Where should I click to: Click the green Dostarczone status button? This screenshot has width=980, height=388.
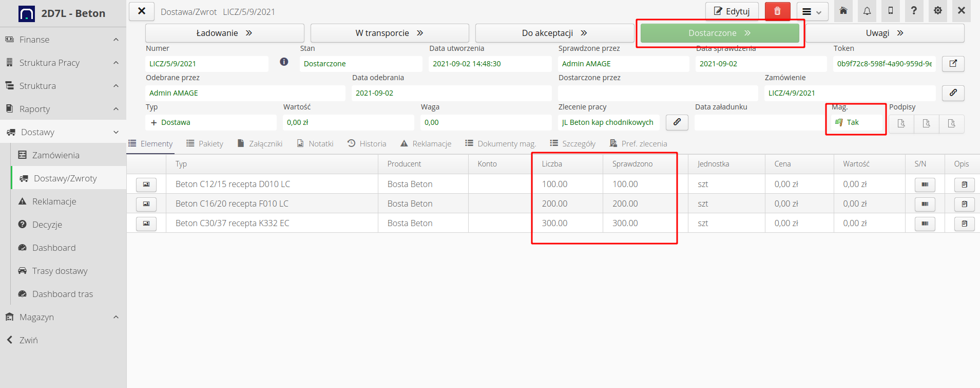(x=720, y=33)
